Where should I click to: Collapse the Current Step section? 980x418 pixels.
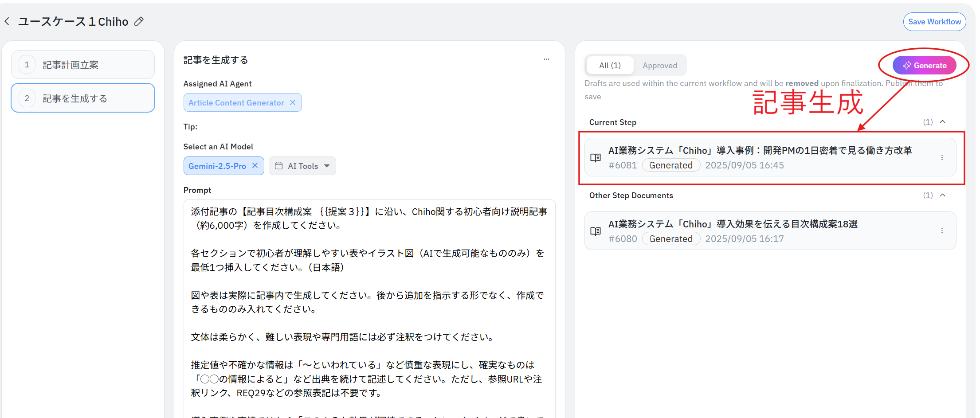coord(943,122)
